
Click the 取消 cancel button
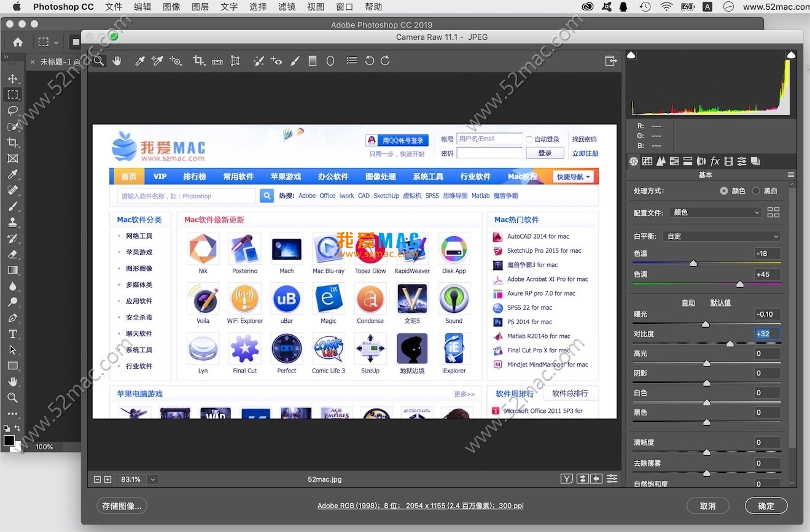tap(708, 506)
